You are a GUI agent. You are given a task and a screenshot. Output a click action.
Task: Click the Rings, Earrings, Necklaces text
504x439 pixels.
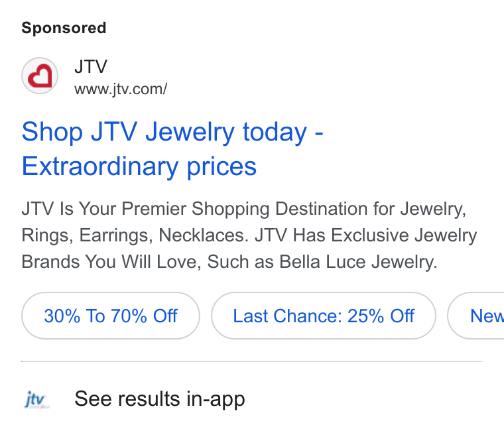(x=135, y=235)
